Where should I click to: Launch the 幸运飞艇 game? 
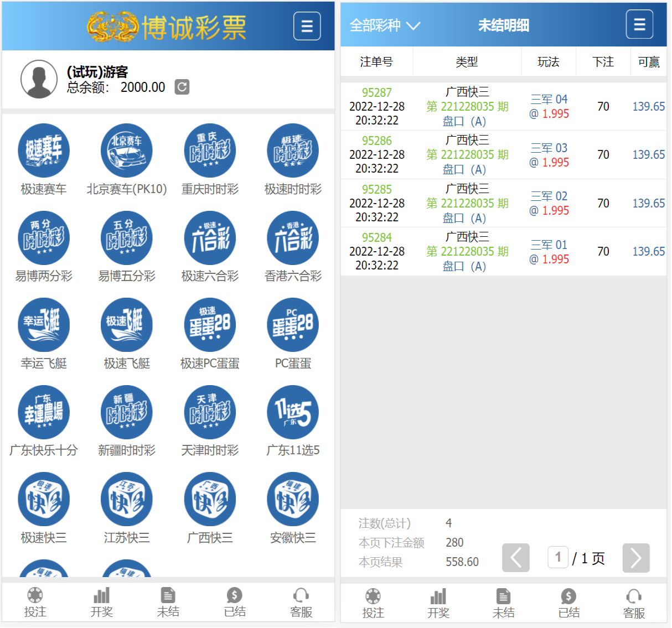pos(44,325)
